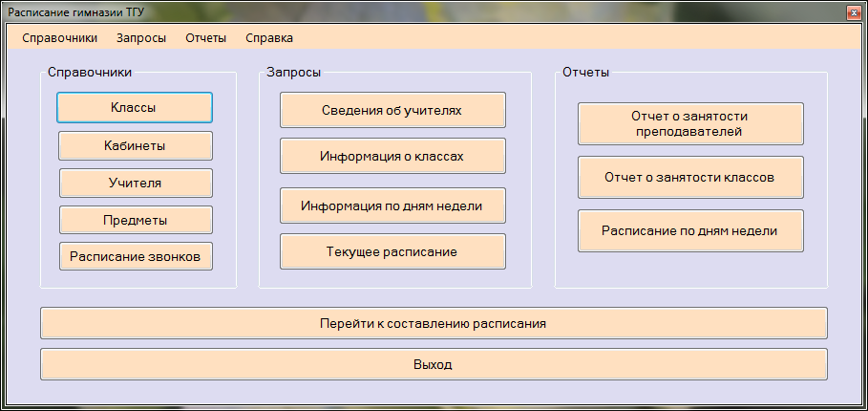The width and height of the screenshot is (868, 411).
Task: Click the Классы button
Action: pyautogui.click(x=134, y=107)
